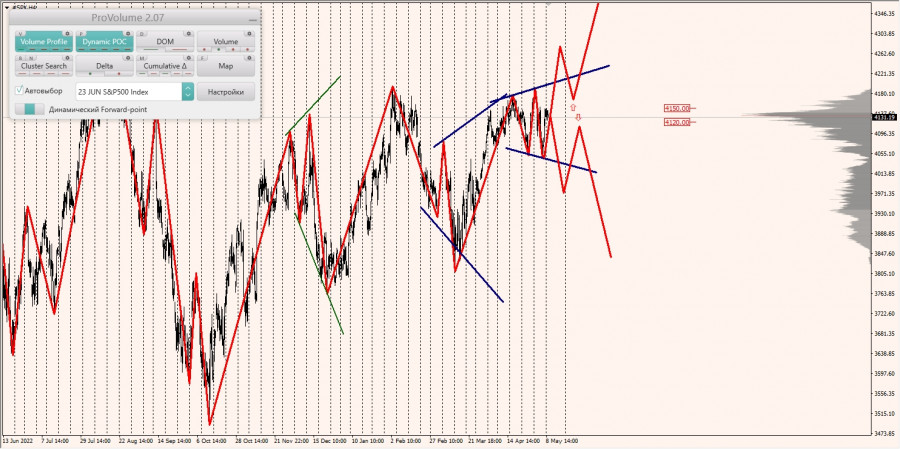Select the 4120.00 price level label
This screenshot has width=900, height=449.
pyautogui.click(x=677, y=122)
